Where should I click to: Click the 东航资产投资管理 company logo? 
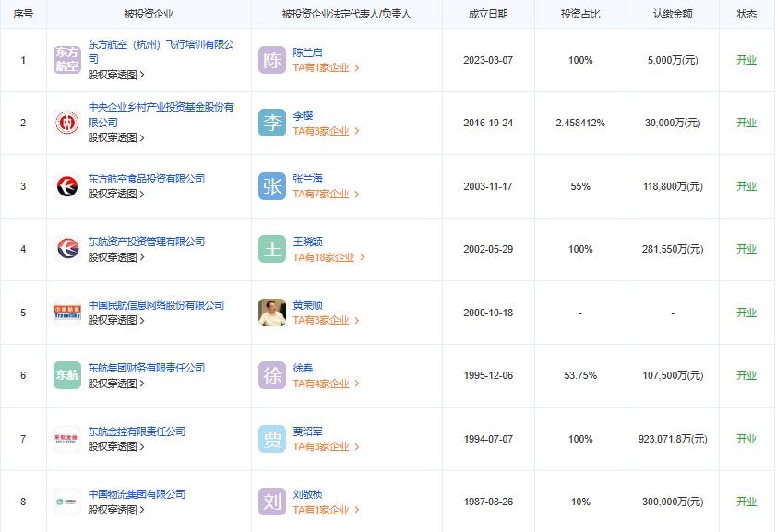click(67, 249)
